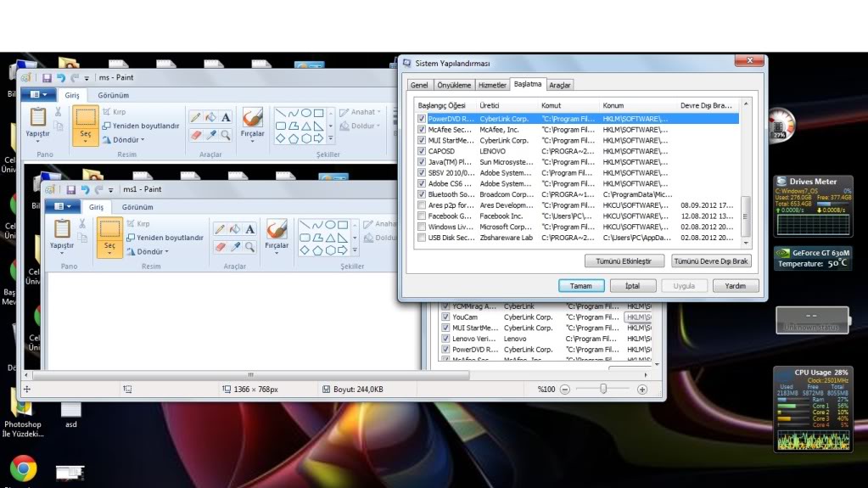Click Drives Meter gadget title
The image size is (868, 488).
[813, 181]
